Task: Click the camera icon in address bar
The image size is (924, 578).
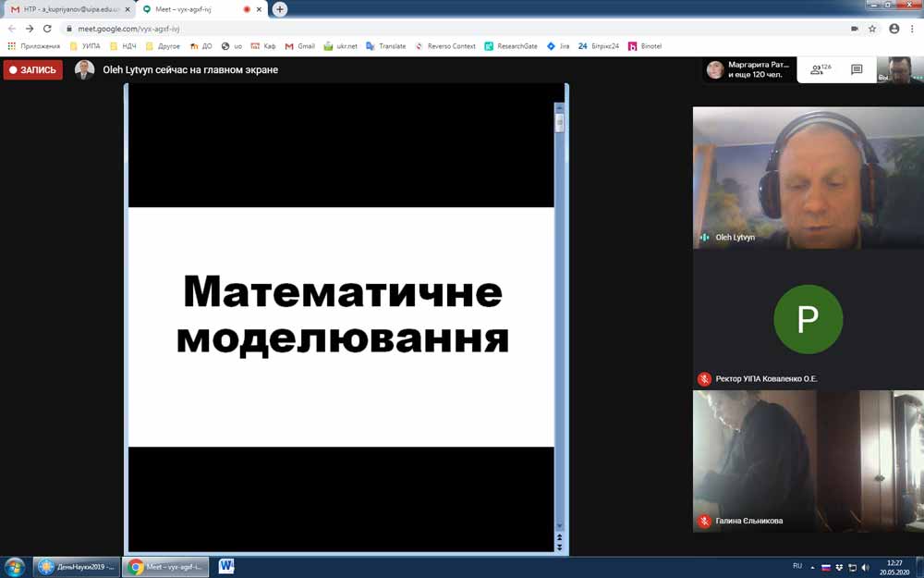Action: (x=854, y=29)
